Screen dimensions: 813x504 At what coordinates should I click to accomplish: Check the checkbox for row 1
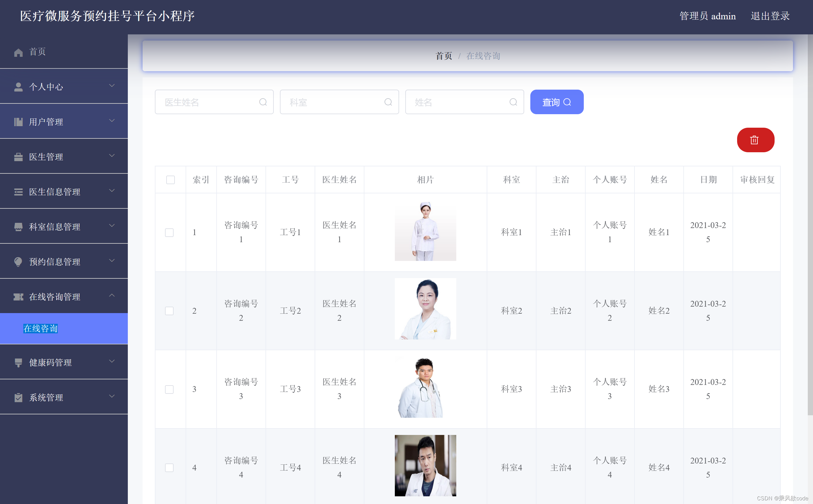click(x=169, y=232)
